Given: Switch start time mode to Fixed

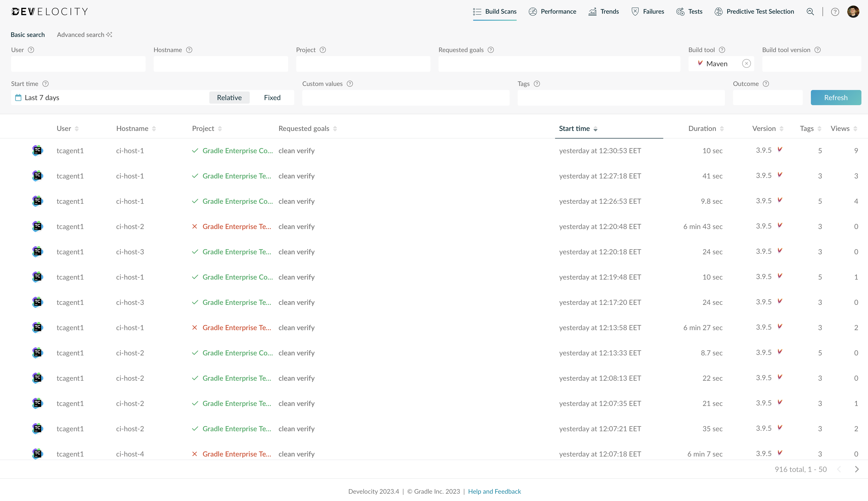Looking at the screenshot, I should (x=272, y=97).
